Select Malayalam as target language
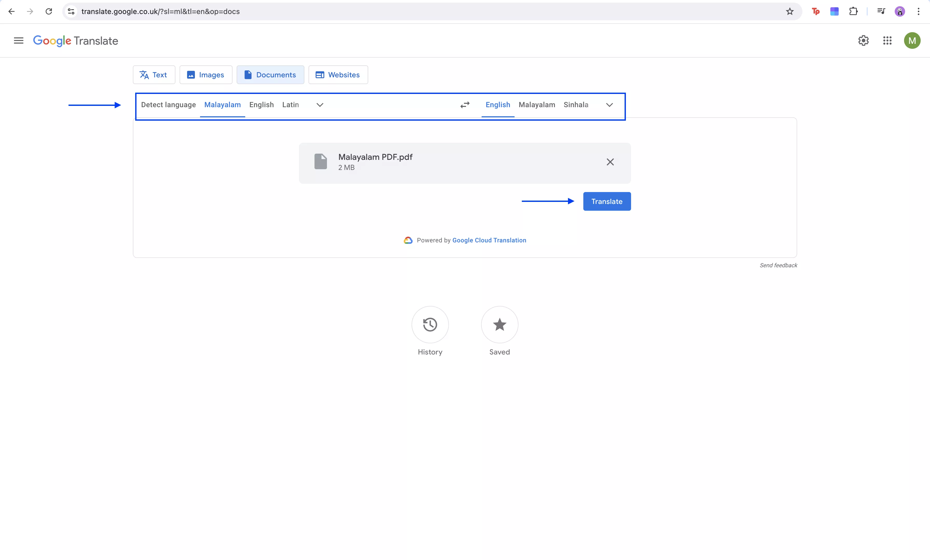 click(x=537, y=105)
